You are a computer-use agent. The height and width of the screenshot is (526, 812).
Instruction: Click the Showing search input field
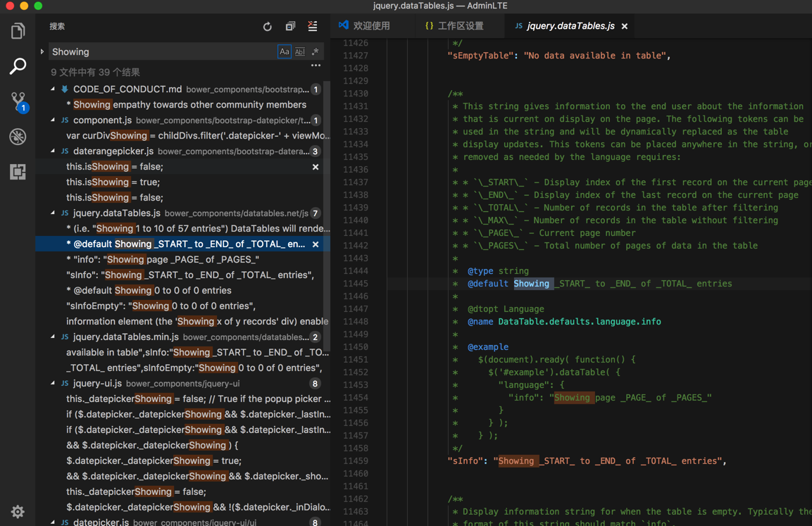coord(162,51)
